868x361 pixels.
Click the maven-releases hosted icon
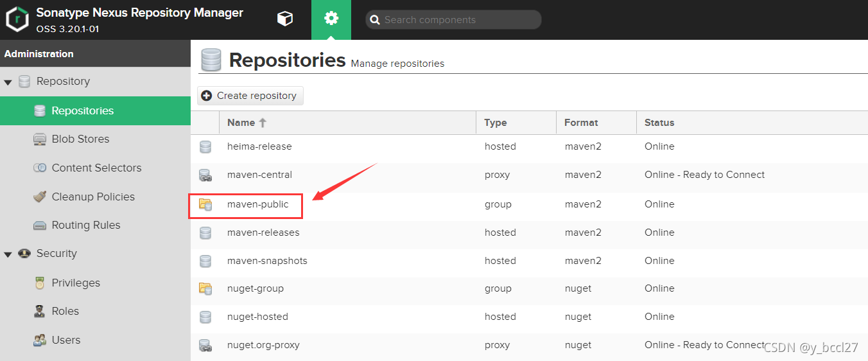pyautogui.click(x=205, y=233)
